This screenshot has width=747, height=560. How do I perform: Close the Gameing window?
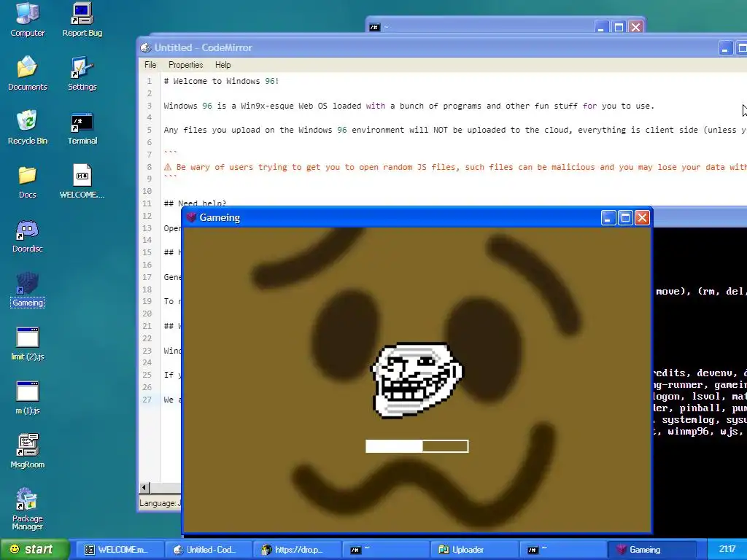(642, 217)
